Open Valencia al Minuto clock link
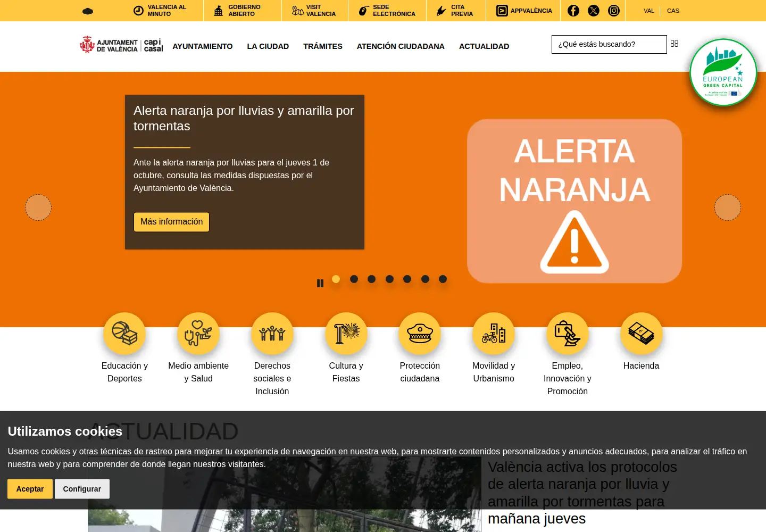Image resolution: width=766 pixels, height=532 pixels. click(160, 11)
